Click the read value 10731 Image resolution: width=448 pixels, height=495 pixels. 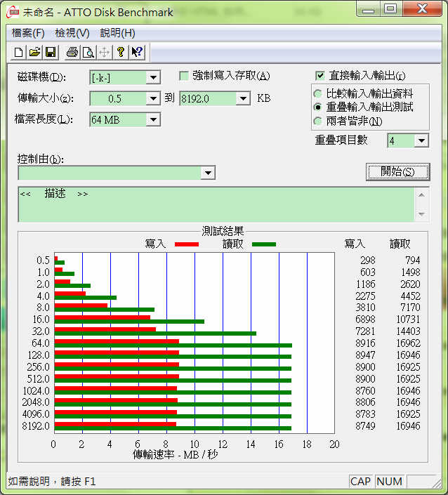[x=408, y=319]
